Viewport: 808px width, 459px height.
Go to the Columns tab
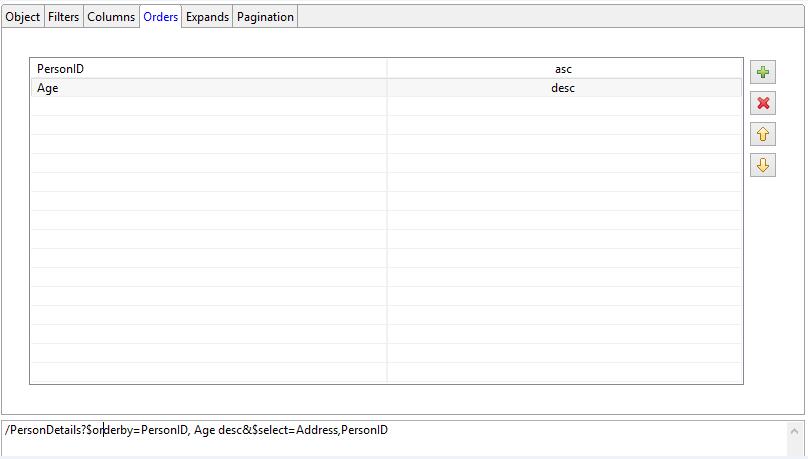point(111,17)
